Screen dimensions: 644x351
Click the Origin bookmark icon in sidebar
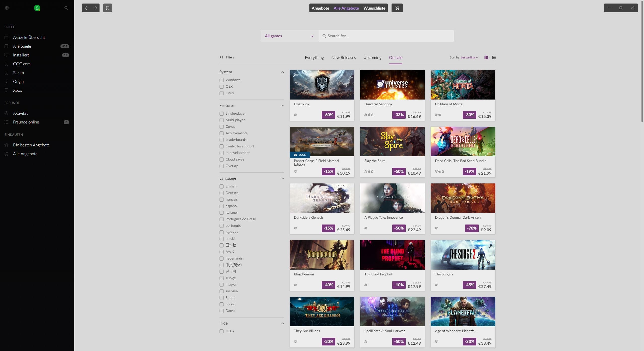[x=7, y=81]
